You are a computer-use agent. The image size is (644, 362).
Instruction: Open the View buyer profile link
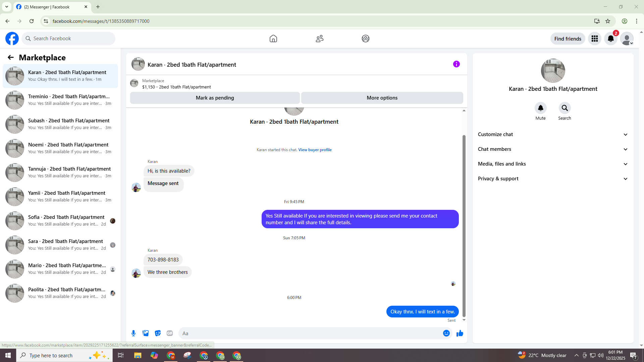(x=315, y=150)
